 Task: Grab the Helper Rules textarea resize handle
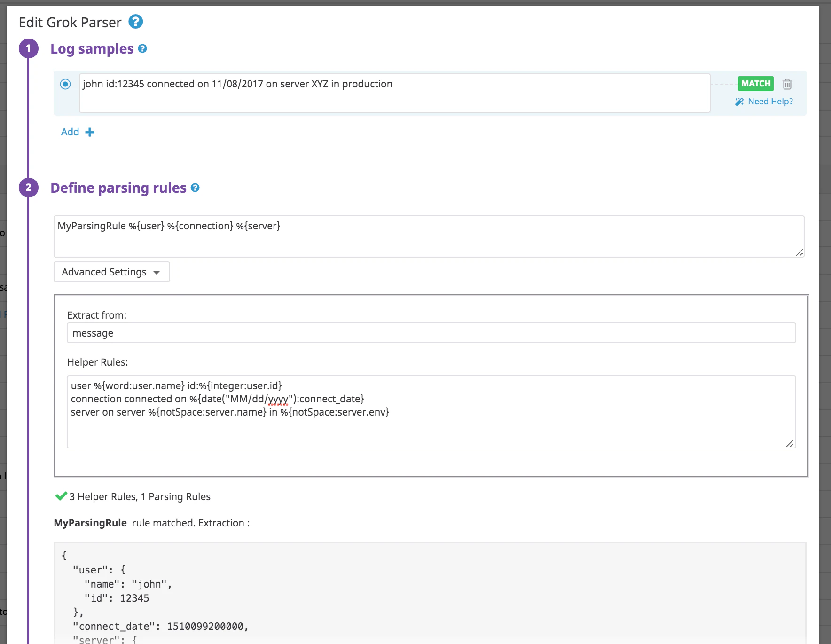(x=790, y=443)
